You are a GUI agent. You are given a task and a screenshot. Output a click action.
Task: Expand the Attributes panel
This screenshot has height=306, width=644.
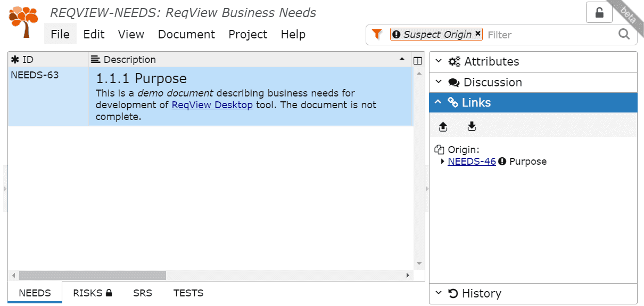[533, 61]
